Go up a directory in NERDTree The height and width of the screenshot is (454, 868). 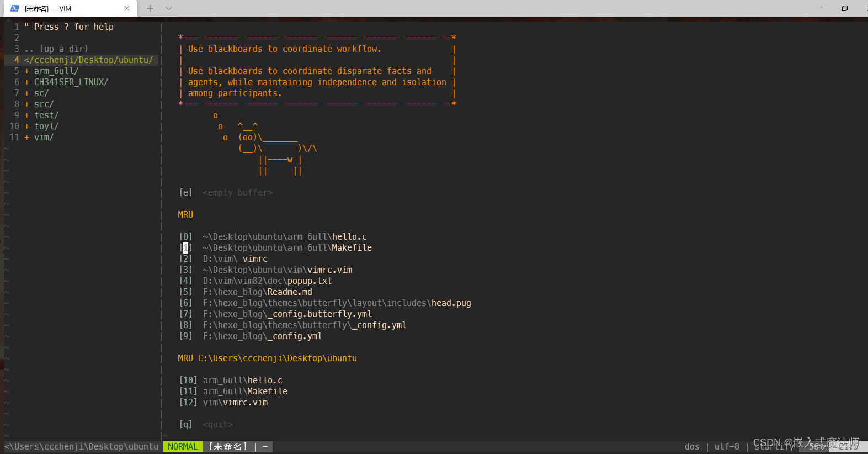56,49
